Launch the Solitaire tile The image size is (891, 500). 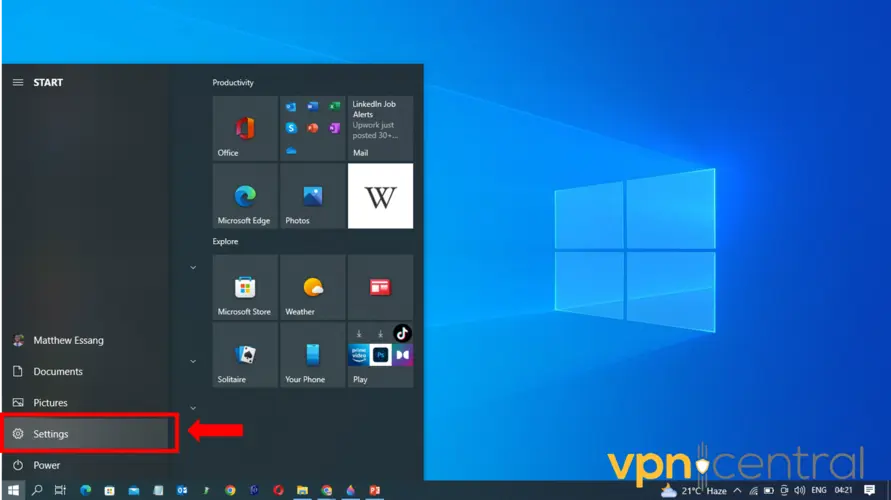(x=245, y=355)
